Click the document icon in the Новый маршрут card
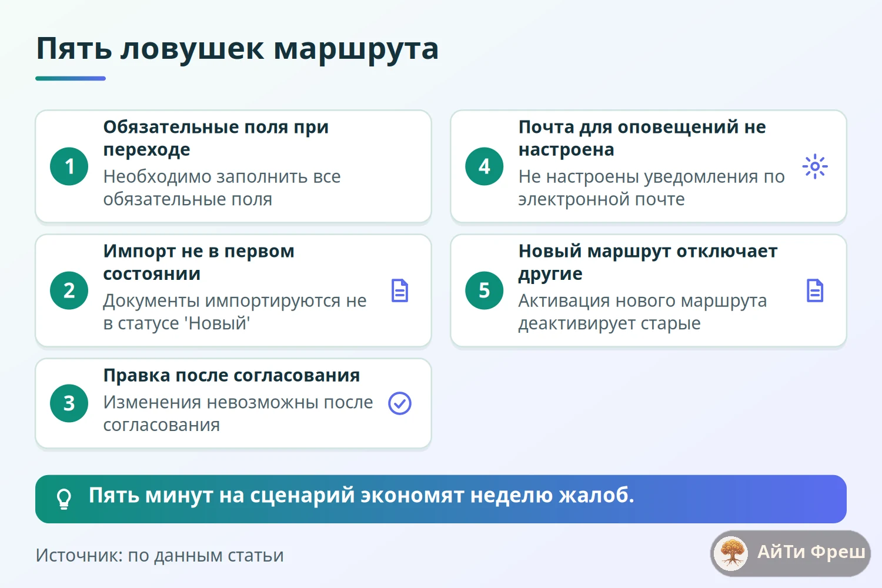 (x=815, y=290)
